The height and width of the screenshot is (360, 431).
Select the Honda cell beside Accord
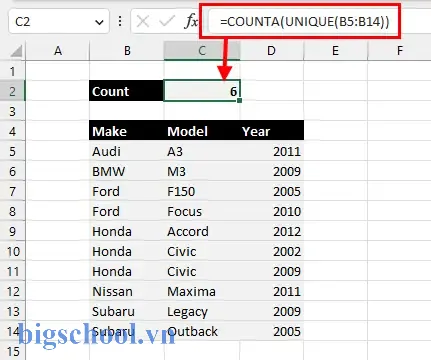tap(127, 231)
